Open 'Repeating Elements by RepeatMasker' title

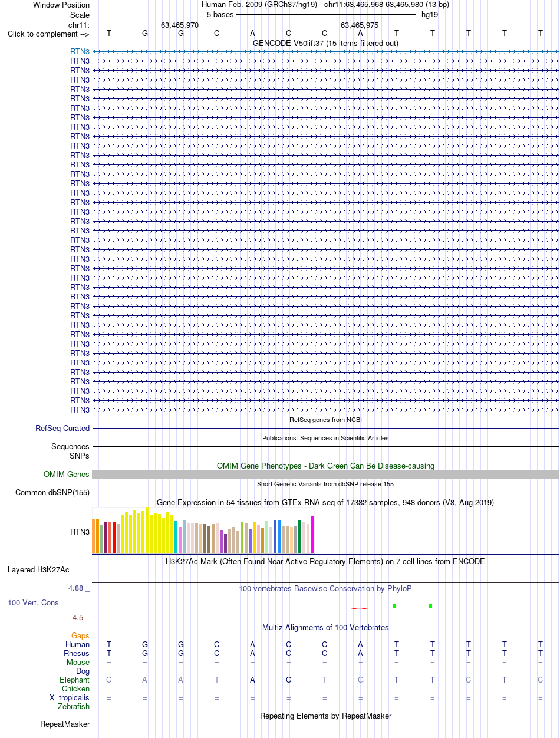pyautogui.click(x=325, y=716)
